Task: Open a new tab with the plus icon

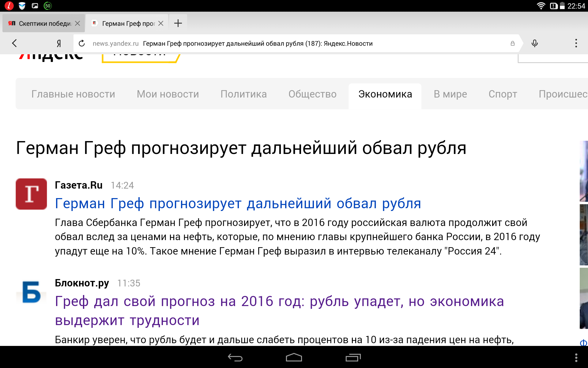Action: (178, 23)
